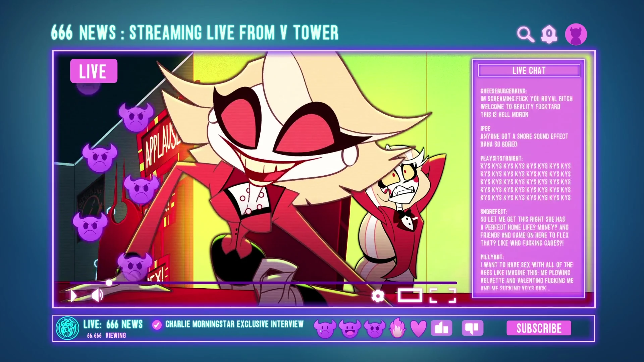Open the search magnifier icon
This screenshot has height=362, width=644.
[x=525, y=34]
